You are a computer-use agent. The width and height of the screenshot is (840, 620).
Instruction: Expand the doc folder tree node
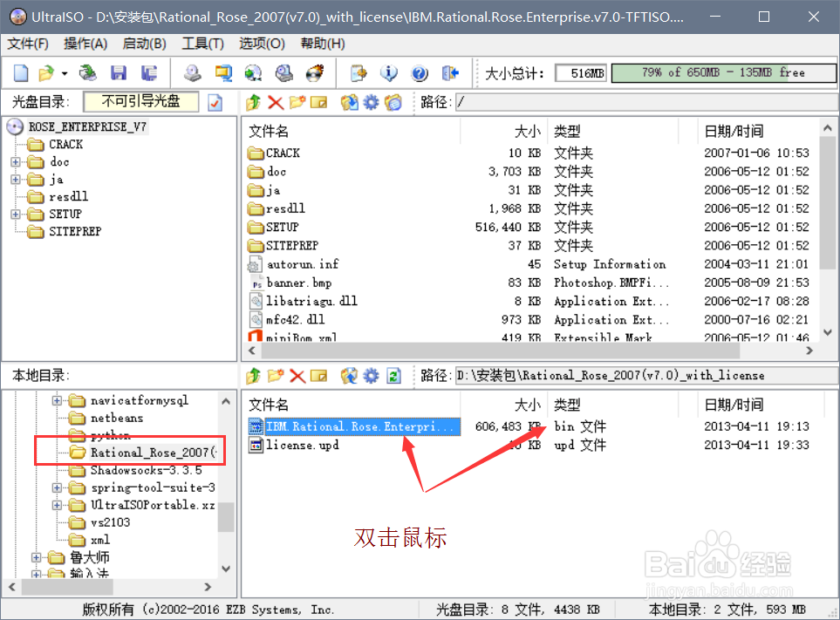(x=16, y=161)
